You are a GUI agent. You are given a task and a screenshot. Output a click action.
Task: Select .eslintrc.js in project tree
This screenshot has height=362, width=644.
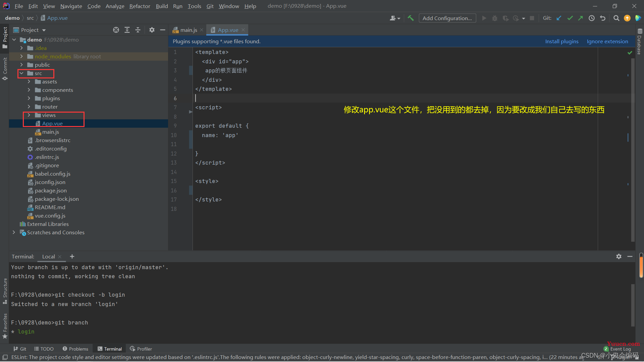[47, 157]
